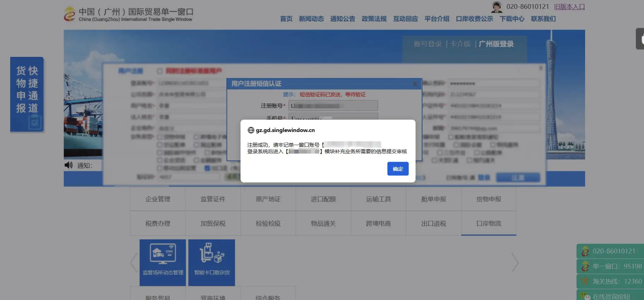Click the speaker icon beside 通知
644x300 pixels.
click(68, 165)
